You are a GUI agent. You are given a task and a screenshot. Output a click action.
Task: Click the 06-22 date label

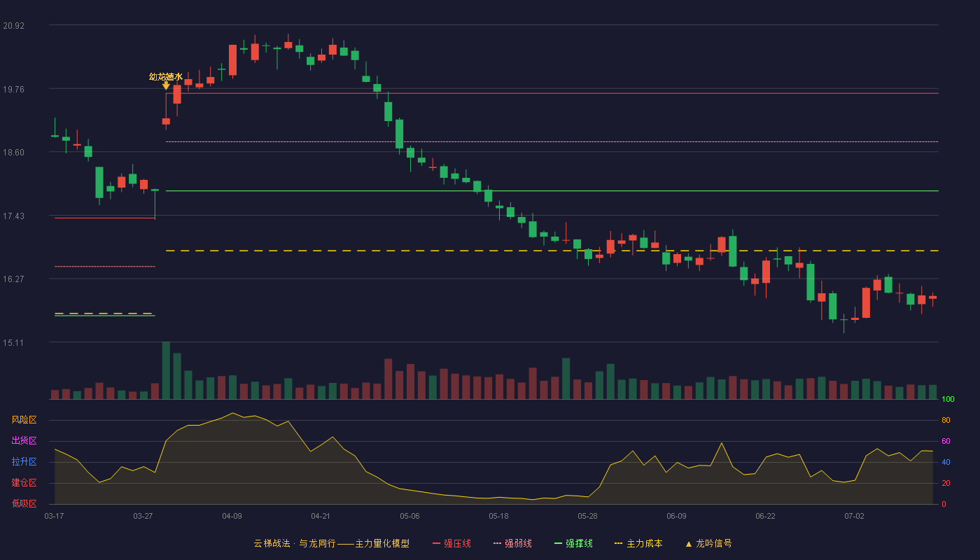pyautogui.click(x=765, y=516)
